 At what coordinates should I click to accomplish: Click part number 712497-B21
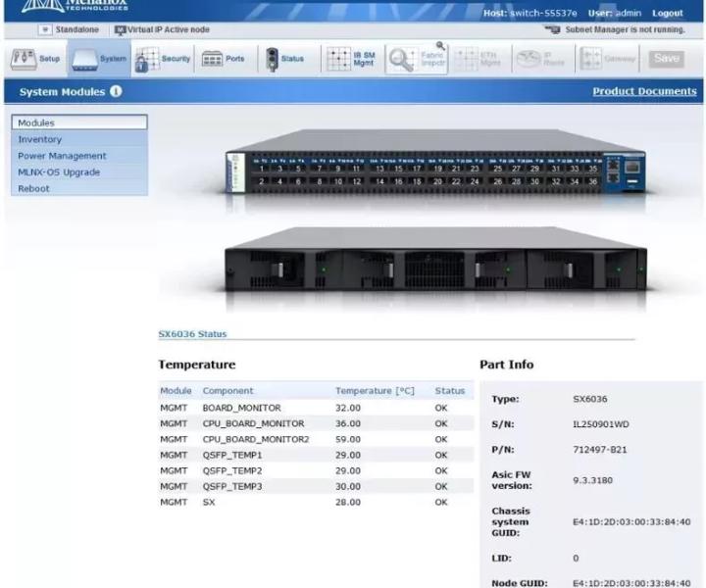pos(600,450)
